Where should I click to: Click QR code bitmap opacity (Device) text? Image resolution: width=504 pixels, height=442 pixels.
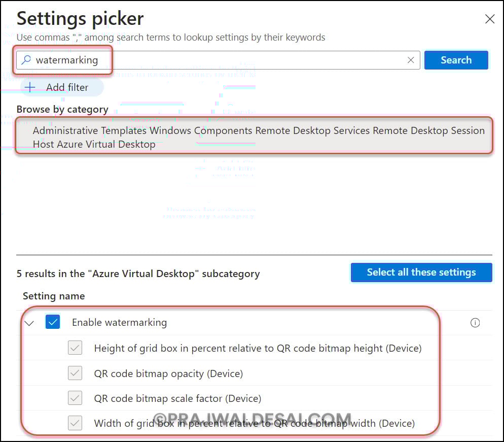click(x=168, y=374)
